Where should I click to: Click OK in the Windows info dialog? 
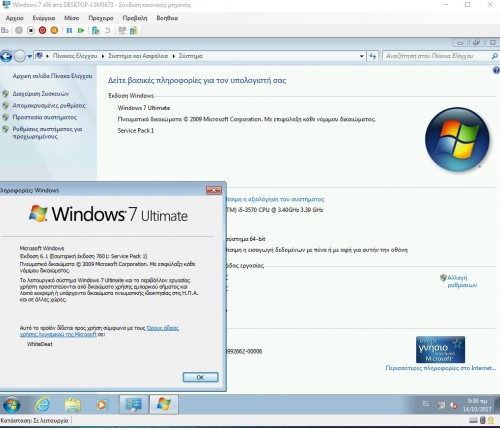pos(200,377)
